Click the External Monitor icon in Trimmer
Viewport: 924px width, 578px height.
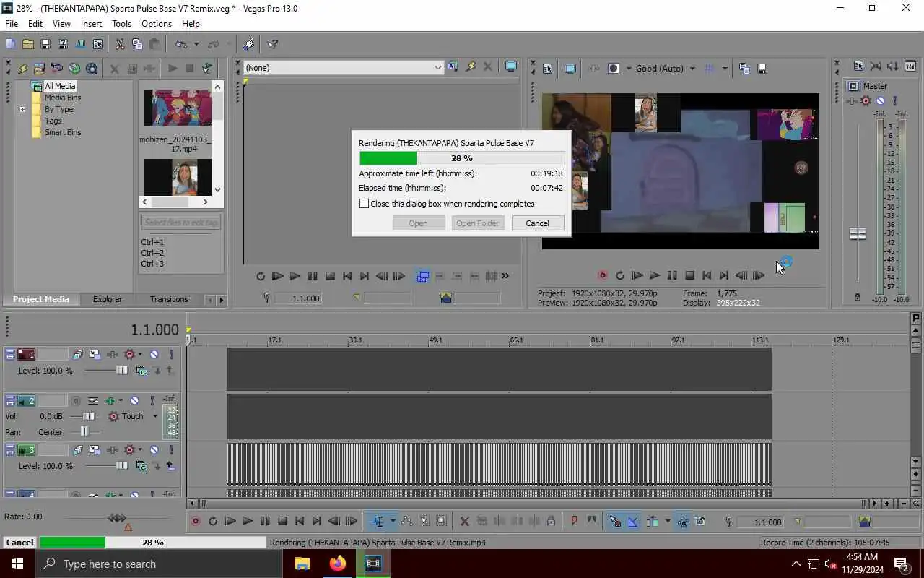[x=511, y=67]
